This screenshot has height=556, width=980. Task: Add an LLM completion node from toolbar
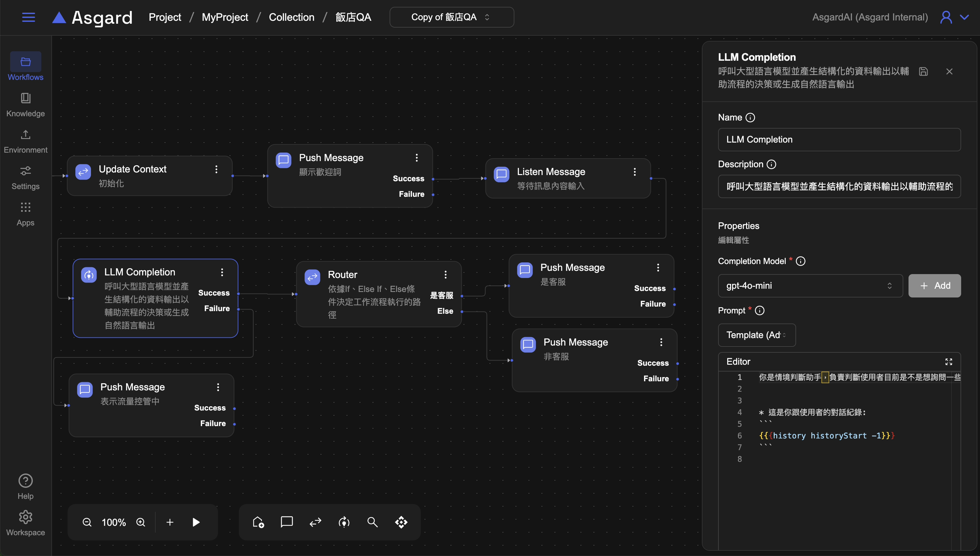[x=344, y=522]
